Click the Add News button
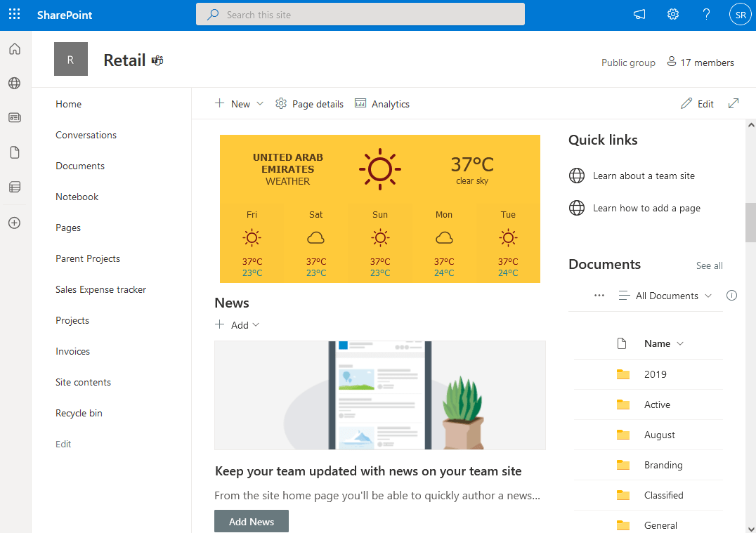Screen dimensions: 756x533 251,521
